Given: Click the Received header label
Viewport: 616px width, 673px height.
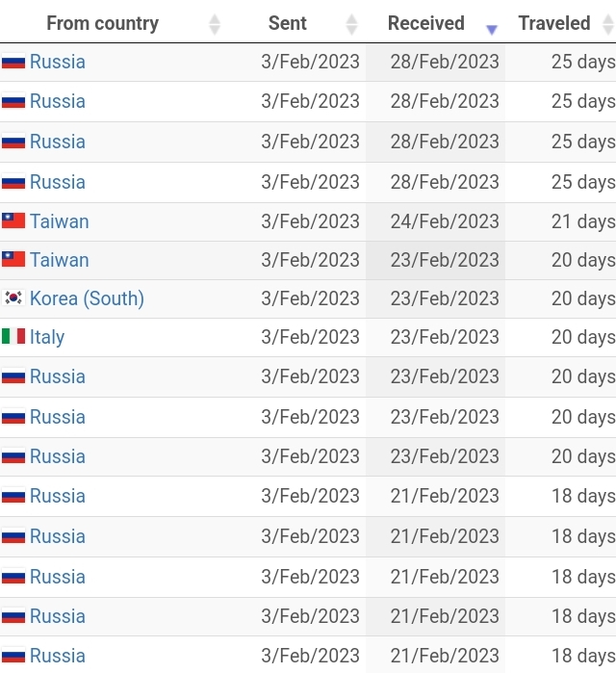Looking at the screenshot, I should (x=426, y=23).
